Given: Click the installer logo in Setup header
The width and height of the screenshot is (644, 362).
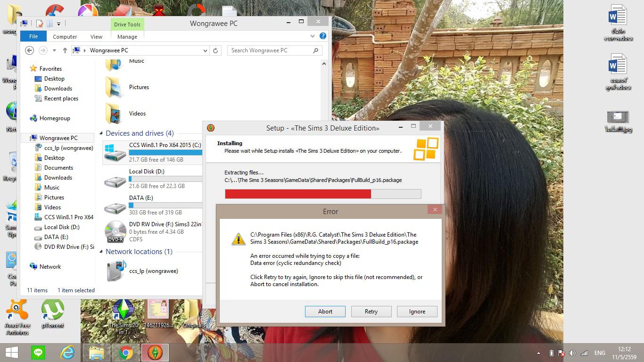Looking at the screenshot, I should tap(426, 149).
